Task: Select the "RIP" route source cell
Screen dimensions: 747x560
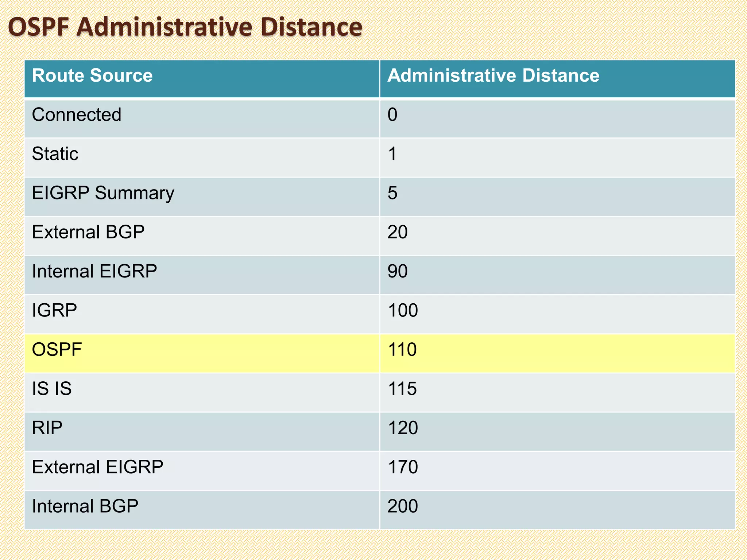Action: [x=202, y=432]
